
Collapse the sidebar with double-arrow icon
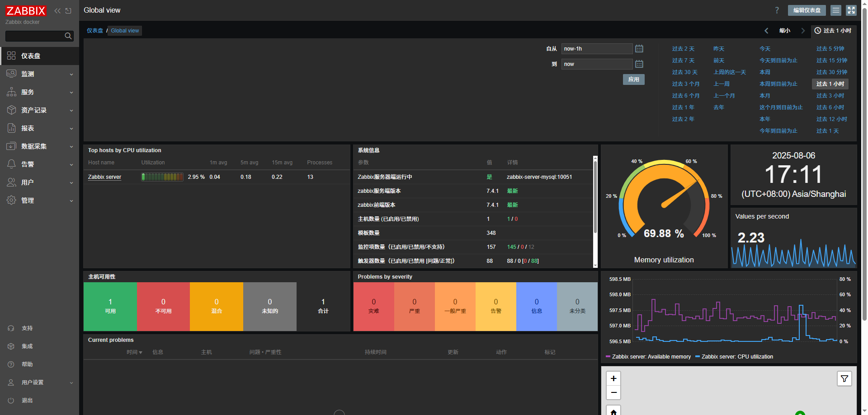57,11
